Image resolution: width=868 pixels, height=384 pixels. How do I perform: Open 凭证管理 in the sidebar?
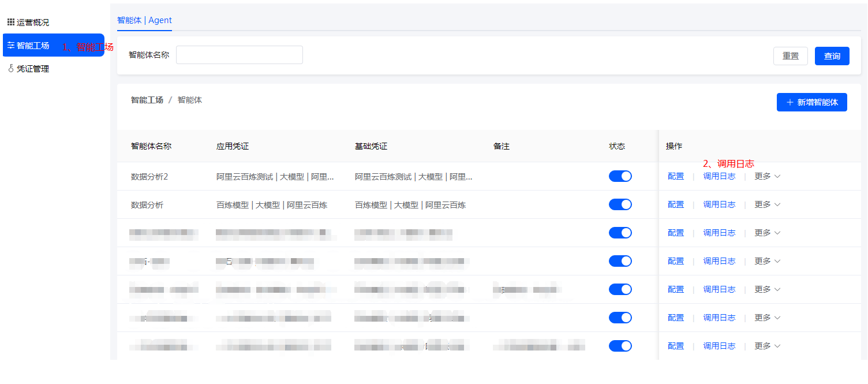(33, 69)
